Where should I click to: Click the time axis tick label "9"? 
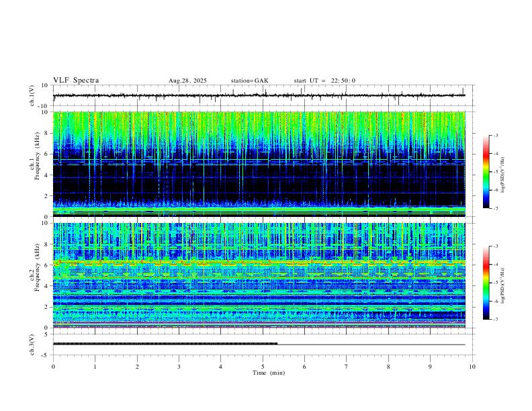point(430,367)
